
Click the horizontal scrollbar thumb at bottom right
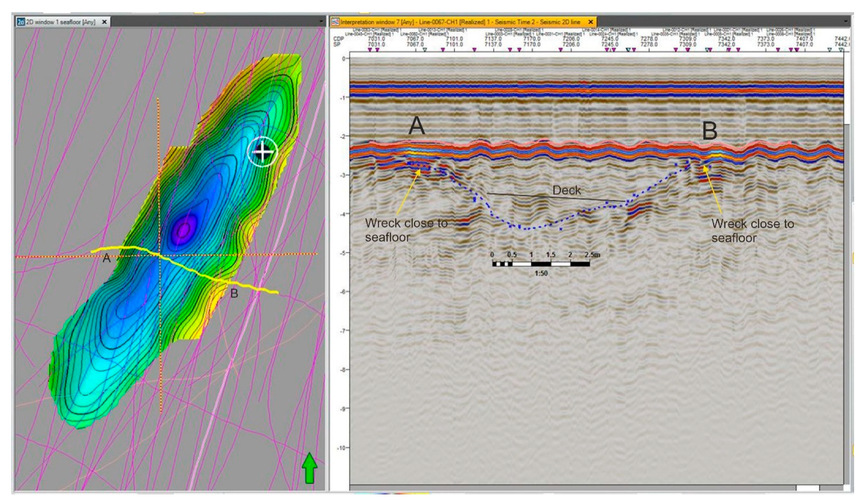(x=807, y=488)
